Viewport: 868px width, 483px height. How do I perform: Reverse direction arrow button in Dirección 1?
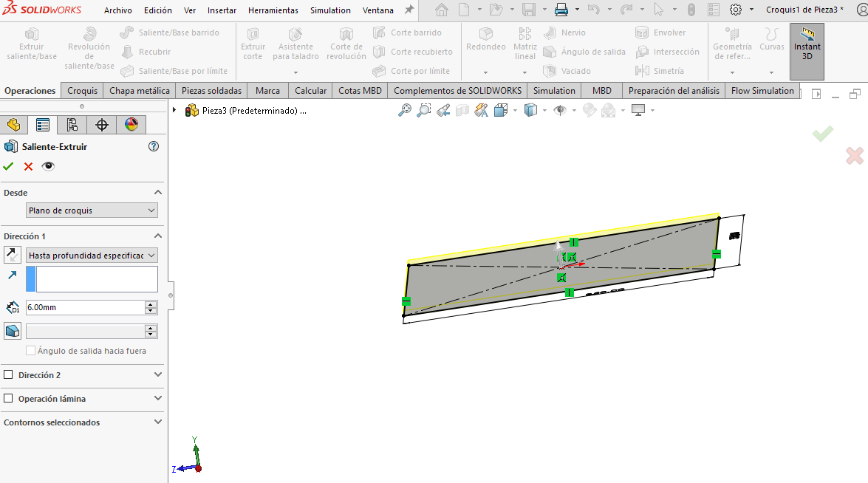pos(12,255)
